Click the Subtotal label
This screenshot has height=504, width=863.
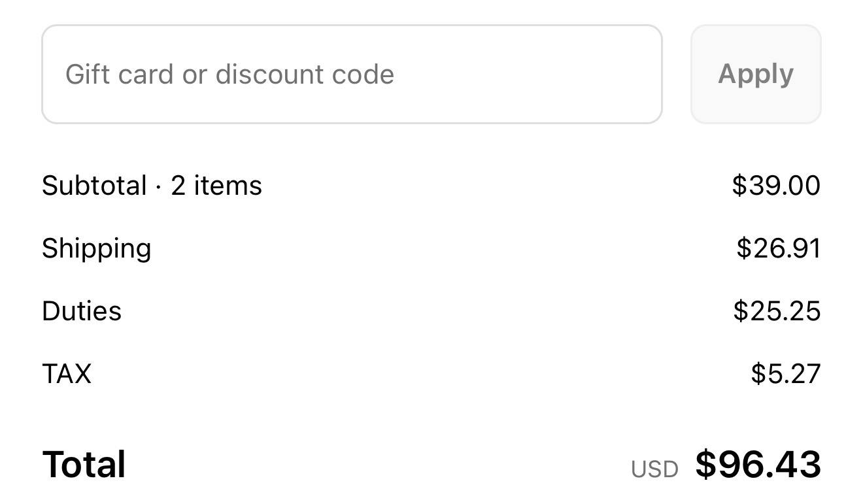pyautogui.click(x=94, y=186)
